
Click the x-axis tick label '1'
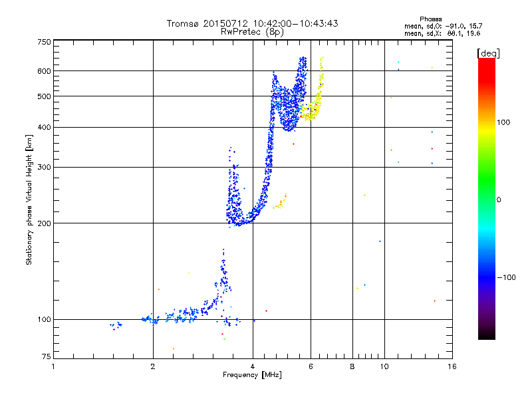click(x=53, y=366)
